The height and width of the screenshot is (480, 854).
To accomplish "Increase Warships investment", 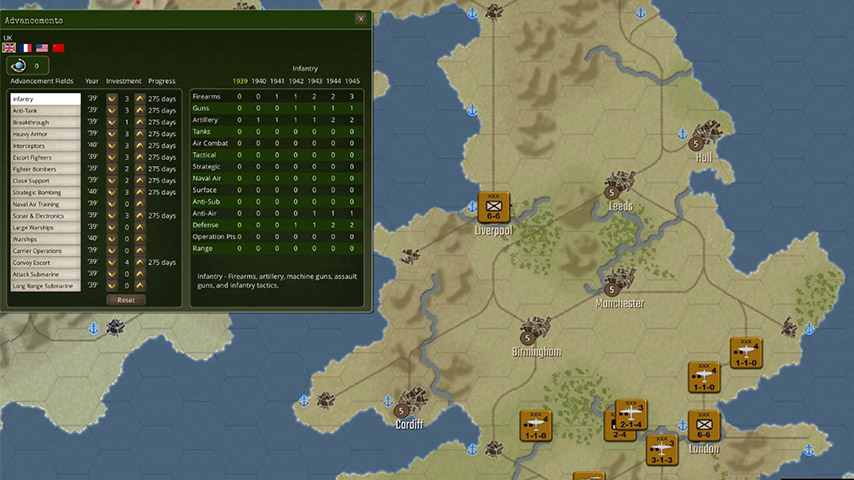I will point(140,239).
